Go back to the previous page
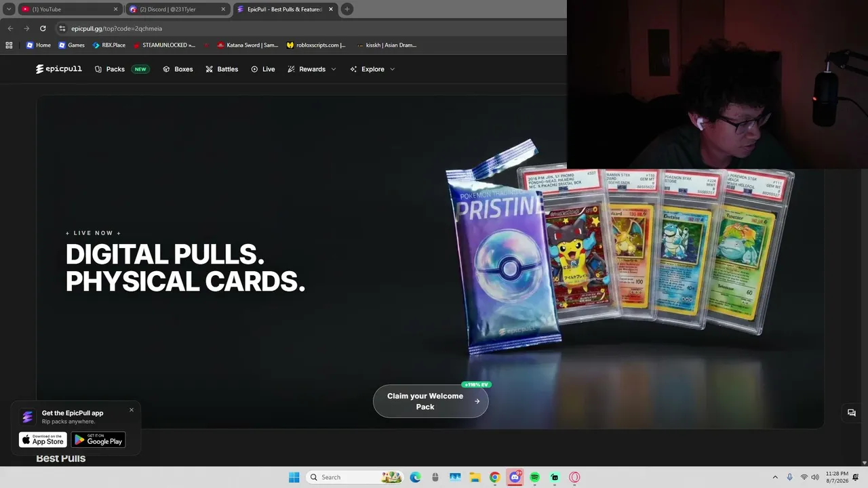This screenshot has width=868, height=488. point(10,28)
